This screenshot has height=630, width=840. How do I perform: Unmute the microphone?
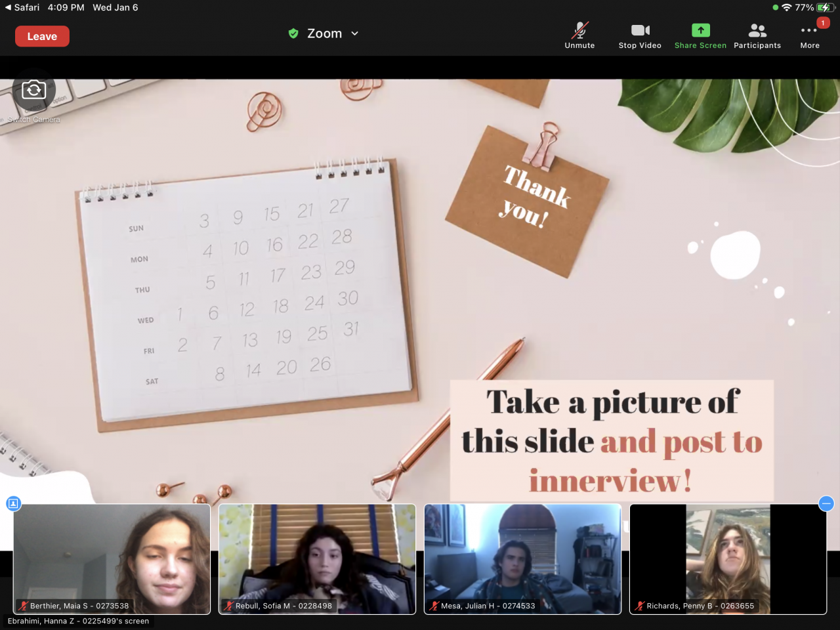point(579,35)
